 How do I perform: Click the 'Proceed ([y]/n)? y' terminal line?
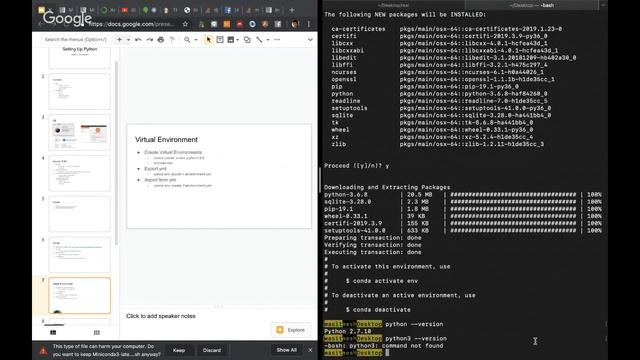click(x=356, y=166)
